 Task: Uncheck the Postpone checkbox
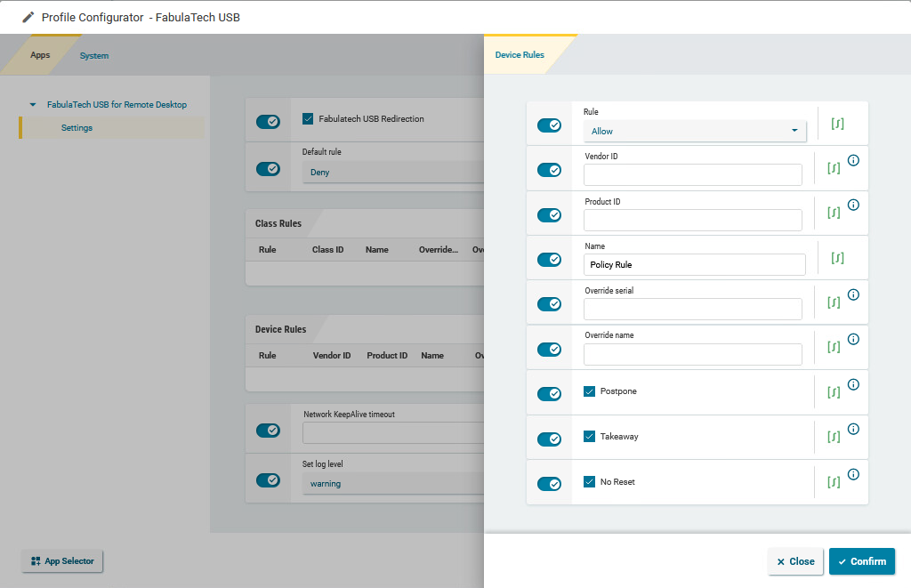(x=589, y=391)
